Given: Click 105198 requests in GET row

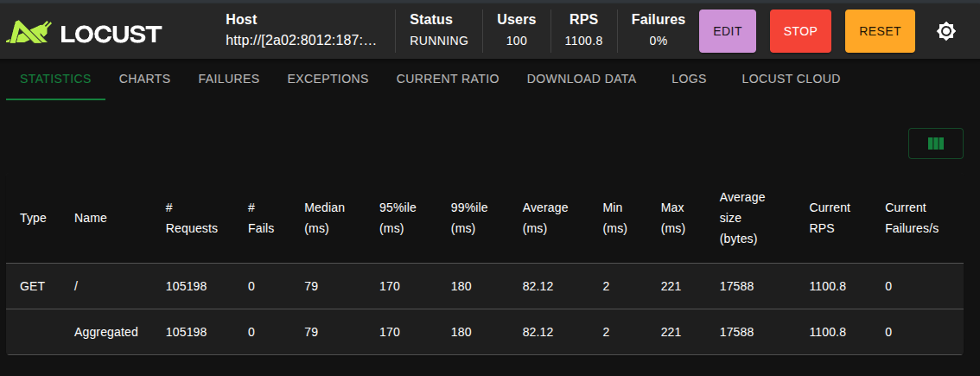Looking at the screenshot, I should tap(187, 286).
